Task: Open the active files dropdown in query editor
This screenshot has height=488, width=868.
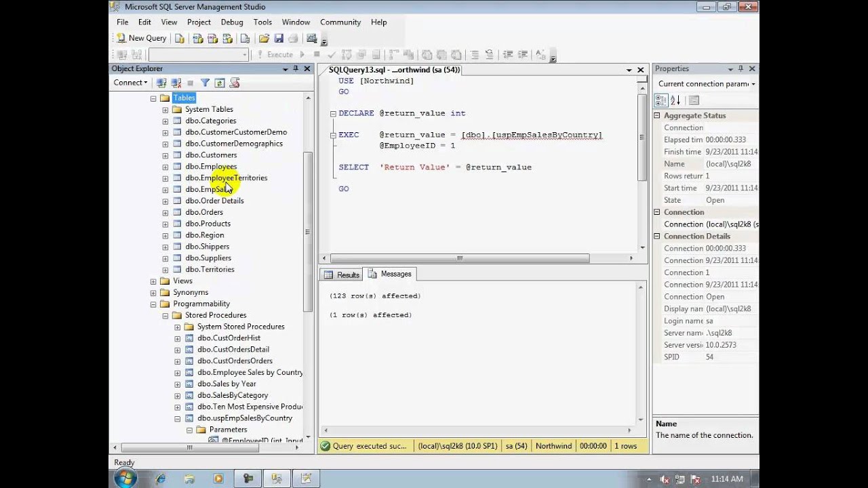Action: click(x=629, y=70)
